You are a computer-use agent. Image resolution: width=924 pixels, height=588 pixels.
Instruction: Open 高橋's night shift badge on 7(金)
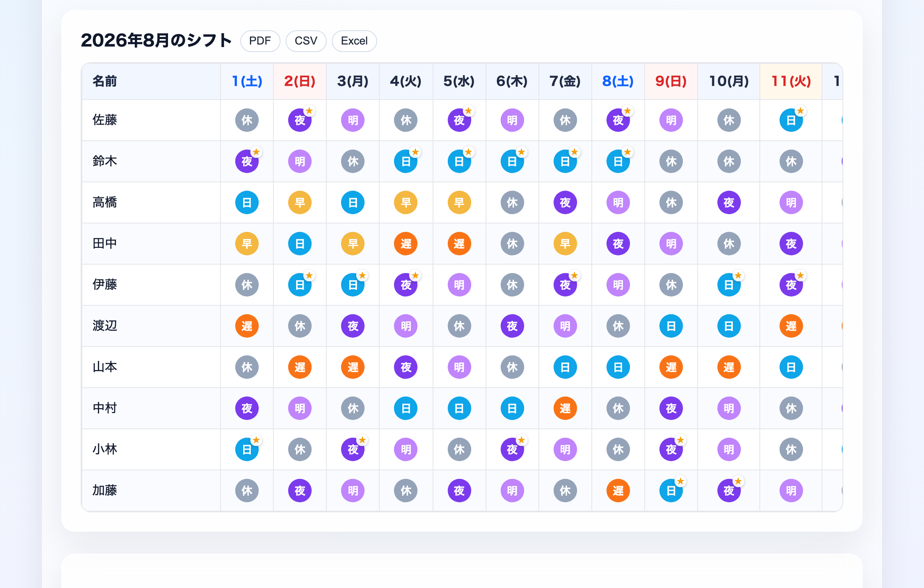[565, 202]
